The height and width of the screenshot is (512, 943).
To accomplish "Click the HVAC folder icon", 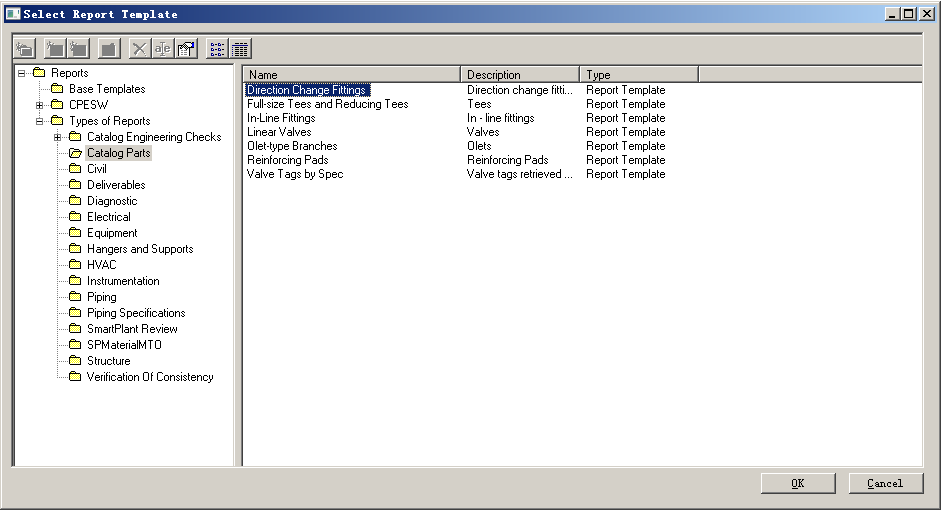I will tap(75, 265).
